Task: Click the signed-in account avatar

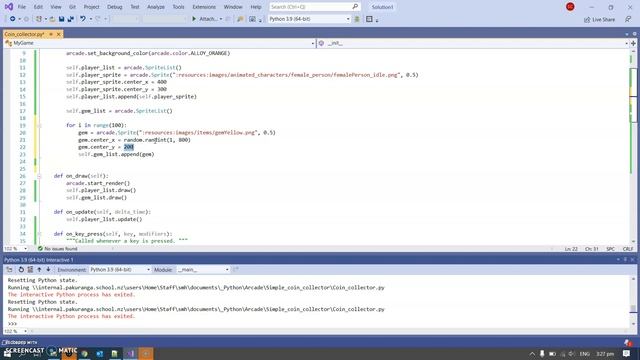Action: pos(570,7)
